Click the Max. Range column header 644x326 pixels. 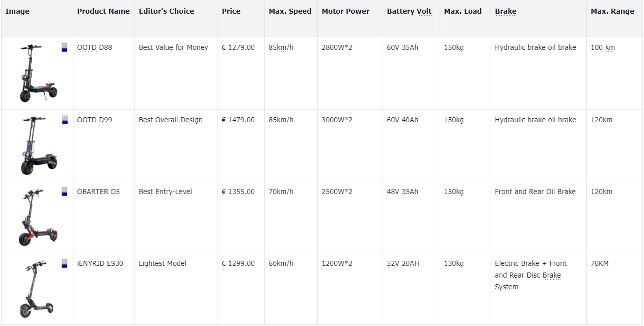(x=612, y=11)
